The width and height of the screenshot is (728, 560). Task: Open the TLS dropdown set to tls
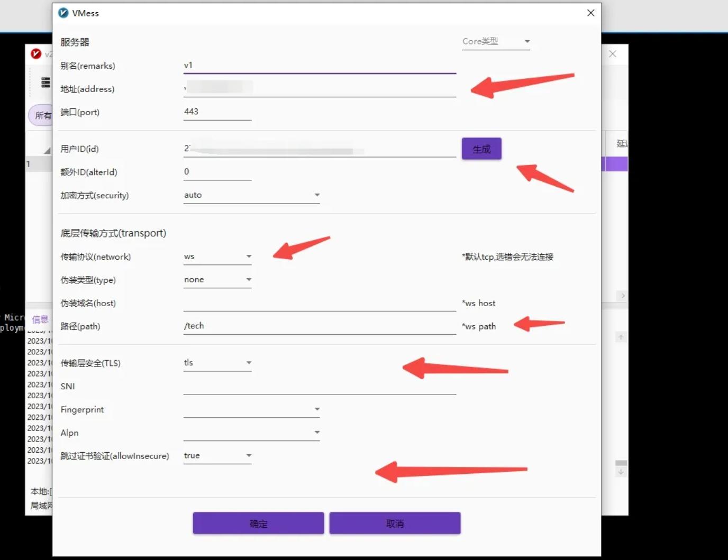point(217,363)
